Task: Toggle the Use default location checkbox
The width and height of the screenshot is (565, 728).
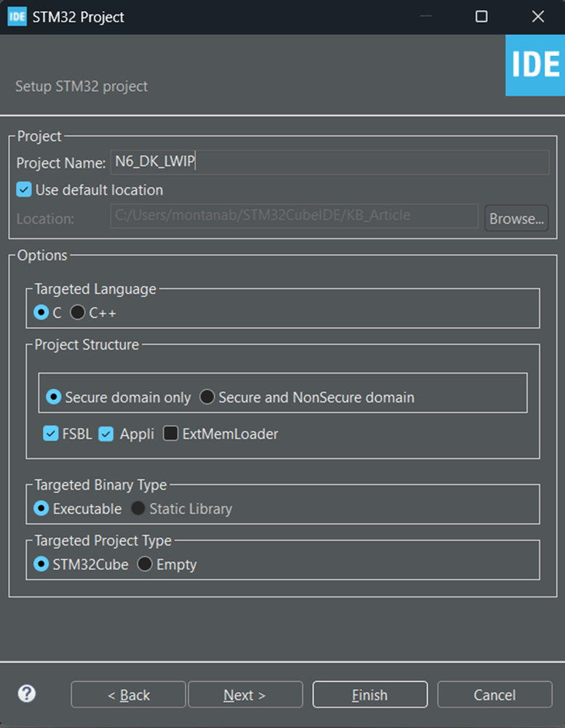Action: pos(24,190)
